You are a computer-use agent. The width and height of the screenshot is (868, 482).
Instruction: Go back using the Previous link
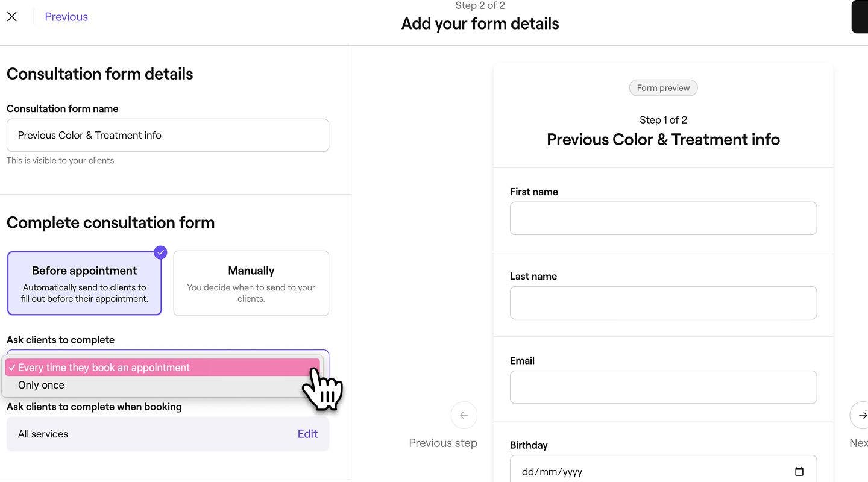(66, 17)
